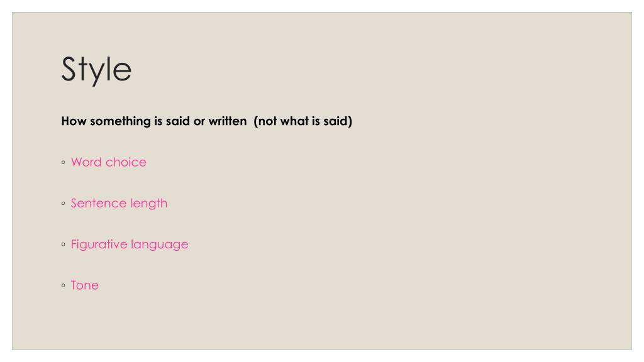Click the word "Figurative" in the third bullet

tap(99, 244)
